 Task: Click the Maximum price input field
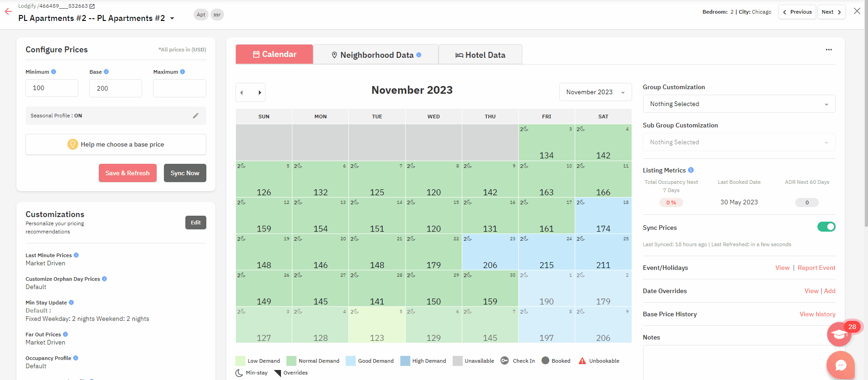(179, 88)
